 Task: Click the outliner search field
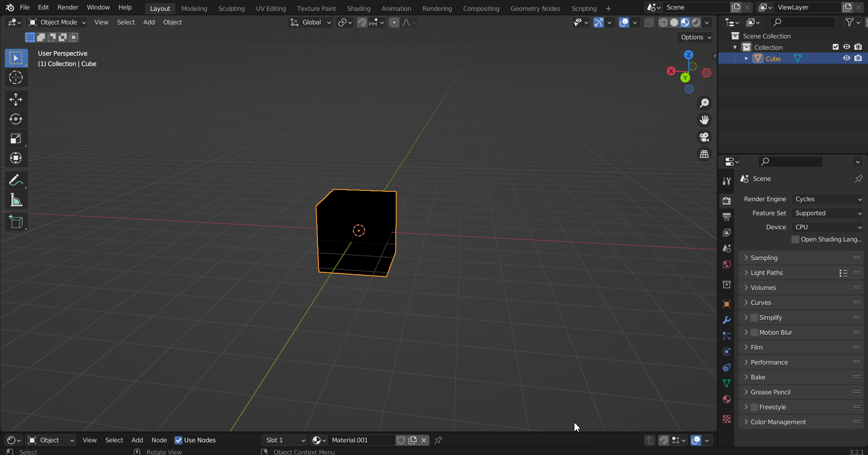pyautogui.click(x=803, y=23)
